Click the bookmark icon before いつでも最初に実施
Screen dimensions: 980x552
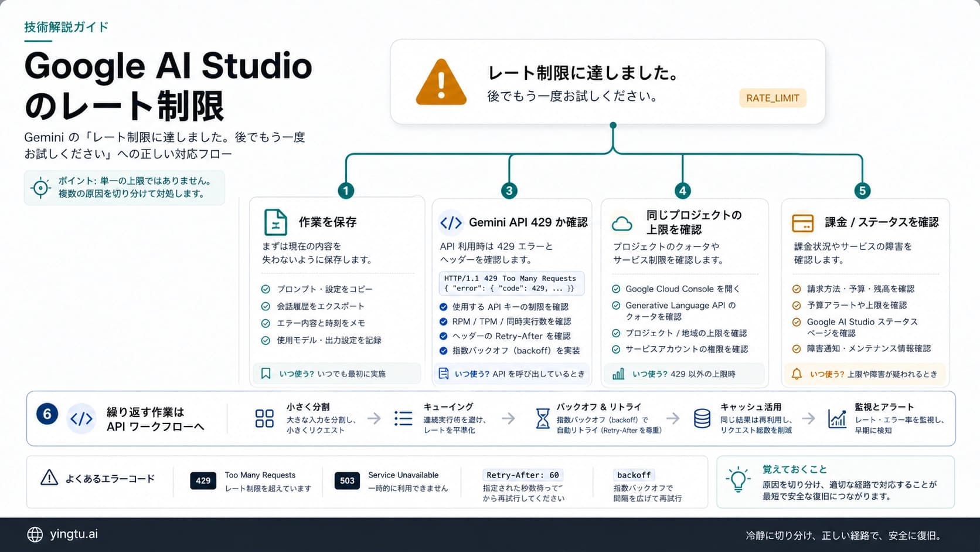pos(266,374)
